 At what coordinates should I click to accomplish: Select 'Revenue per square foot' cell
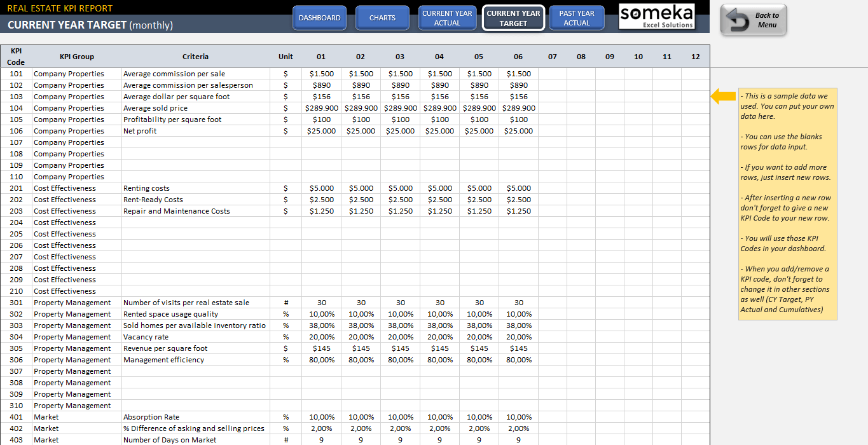[x=195, y=348]
